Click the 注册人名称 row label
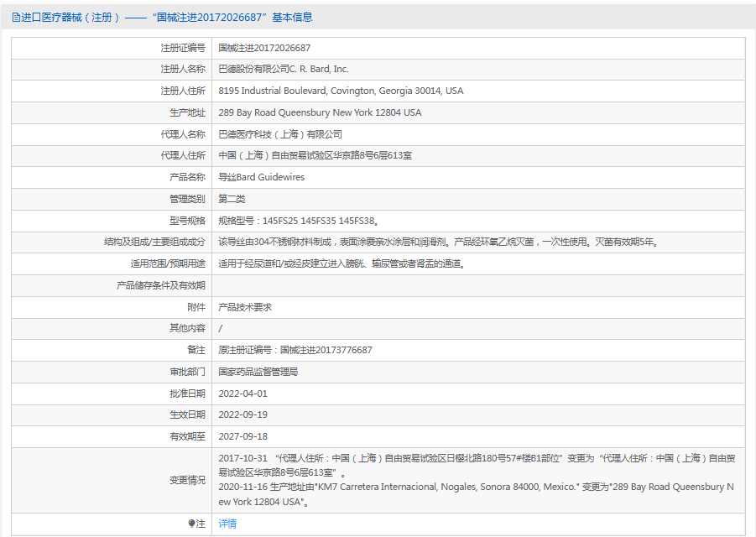The height and width of the screenshot is (537, 756). [183, 70]
